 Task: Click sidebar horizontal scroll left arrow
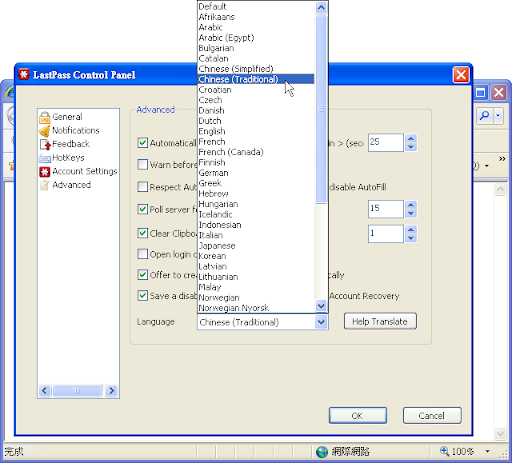pos(45,390)
